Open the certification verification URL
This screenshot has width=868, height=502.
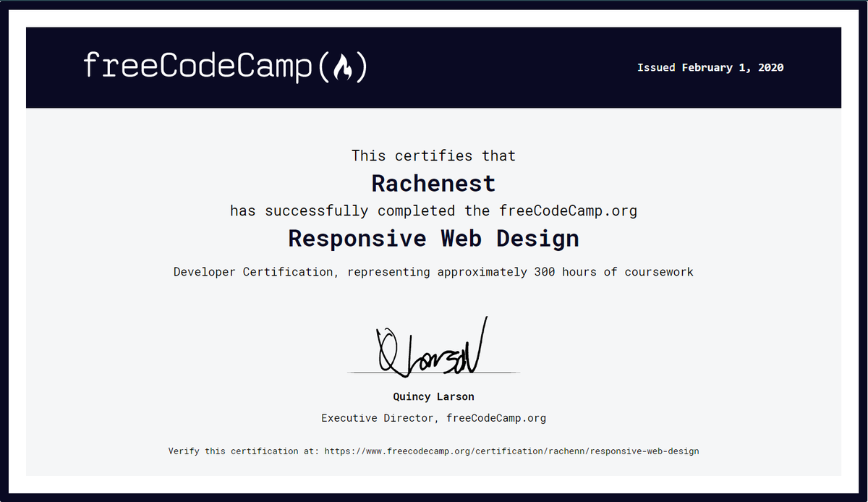tap(511, 451)
